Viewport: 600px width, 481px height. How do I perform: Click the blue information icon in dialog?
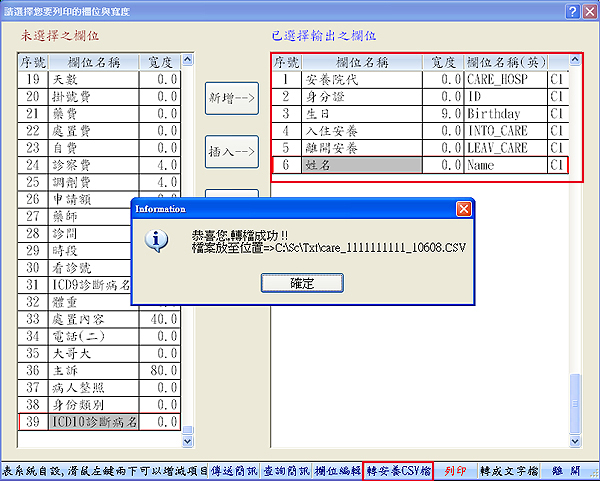(x=155, y=241)
